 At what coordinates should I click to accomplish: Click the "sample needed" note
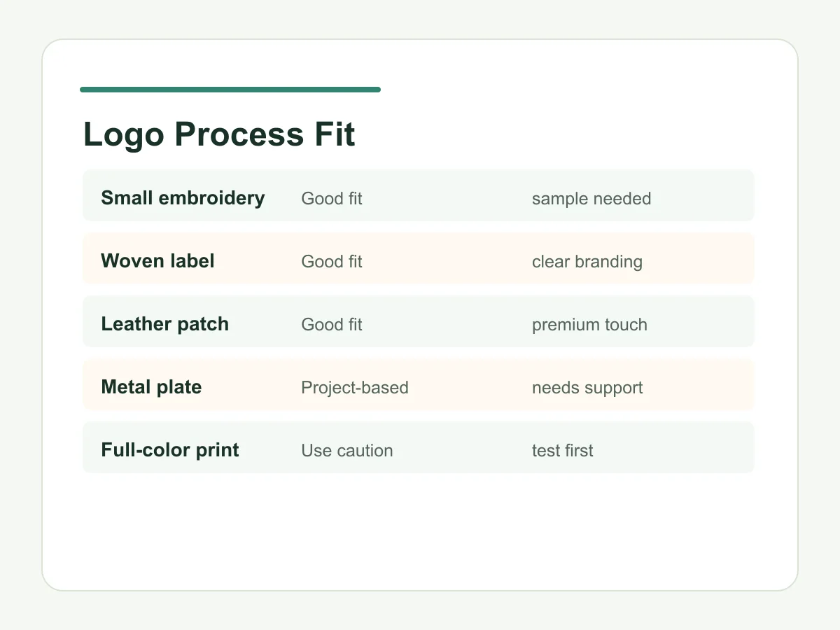(591, 199)
